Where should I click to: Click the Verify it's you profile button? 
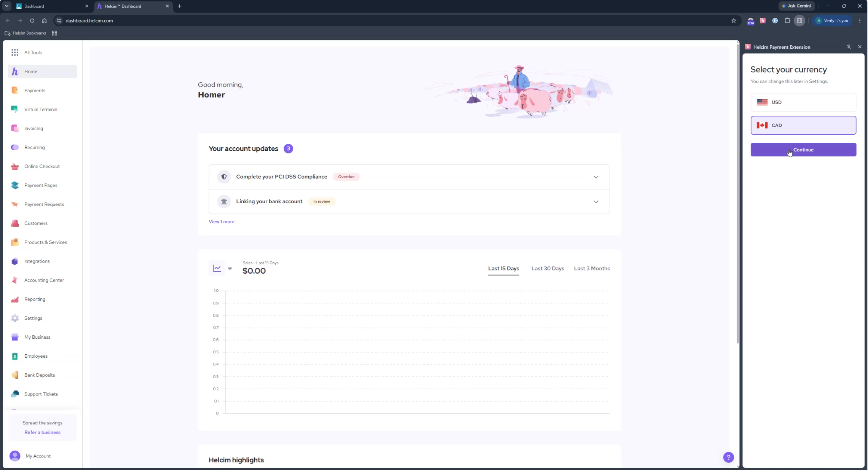(x=832, y=21)
